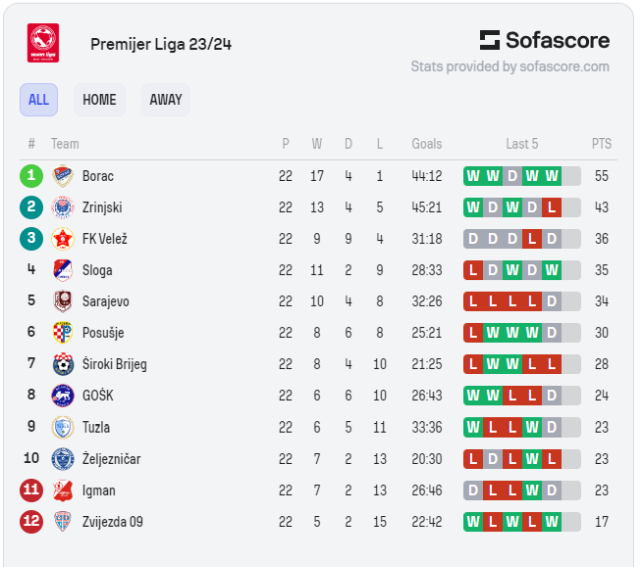Click the Sloga team badge

click(x=62, y=270)
